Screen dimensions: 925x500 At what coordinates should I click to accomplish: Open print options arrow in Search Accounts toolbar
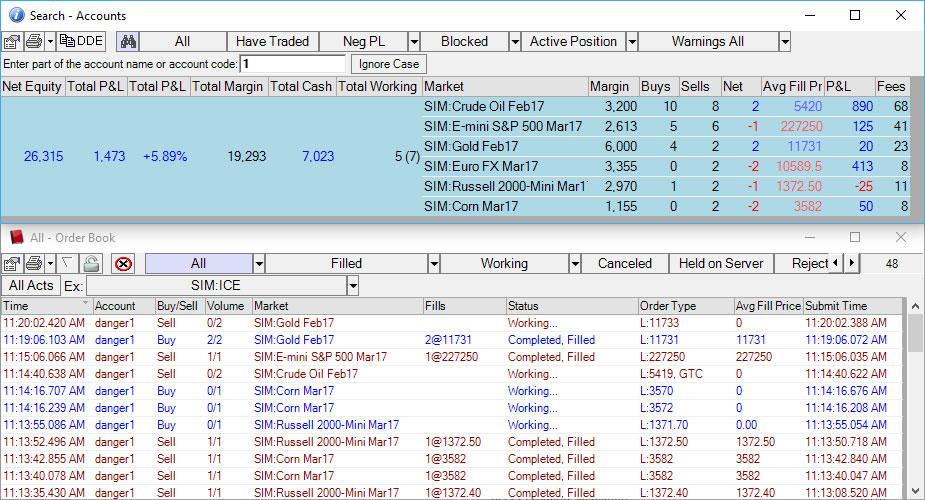(x=50, y=42)
